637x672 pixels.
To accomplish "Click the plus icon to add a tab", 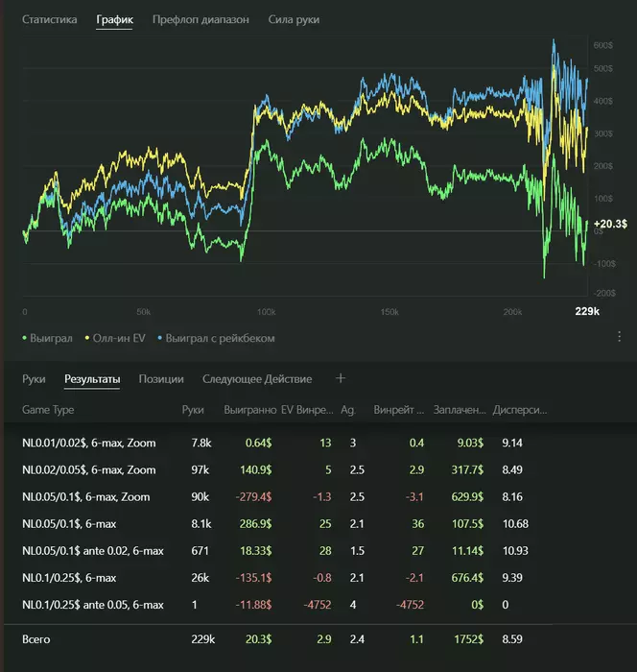I will (340, 379).
